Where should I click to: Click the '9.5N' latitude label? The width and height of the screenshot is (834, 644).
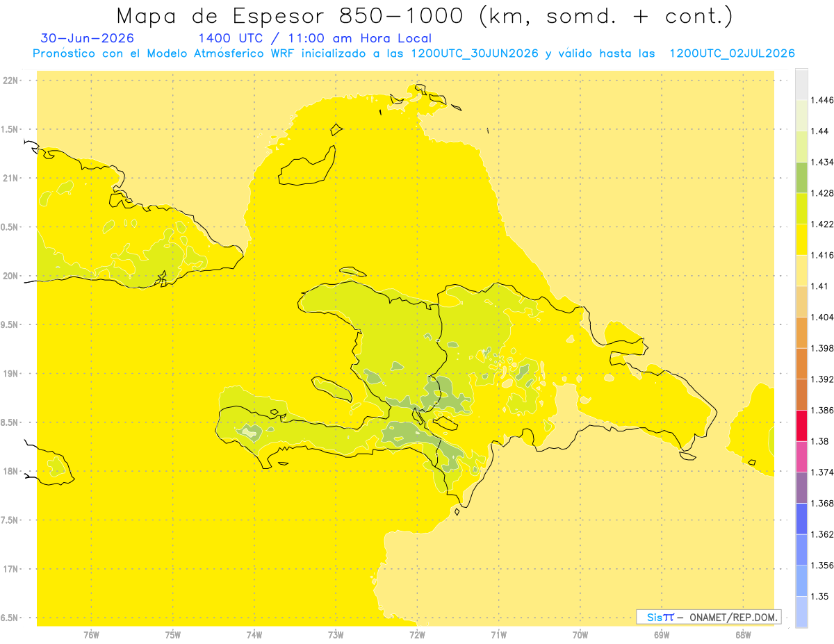[x=10, y=325]
